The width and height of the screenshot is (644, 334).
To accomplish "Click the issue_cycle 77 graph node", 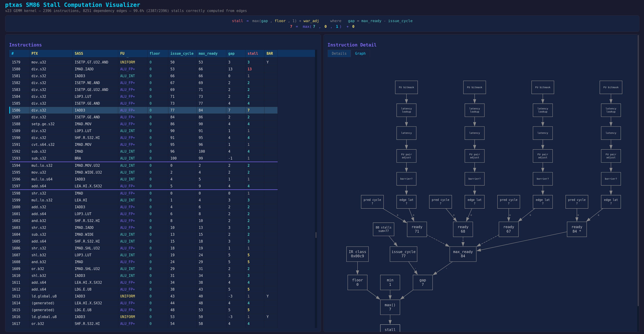I will pyautogui.click(x=403, y=254).
